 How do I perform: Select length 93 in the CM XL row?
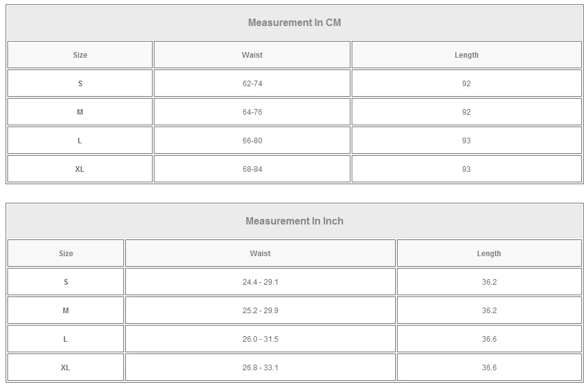coord(466,169)
